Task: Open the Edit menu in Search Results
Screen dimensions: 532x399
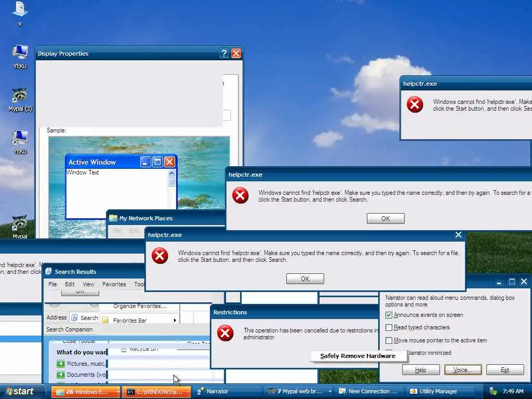Action: 70,284
